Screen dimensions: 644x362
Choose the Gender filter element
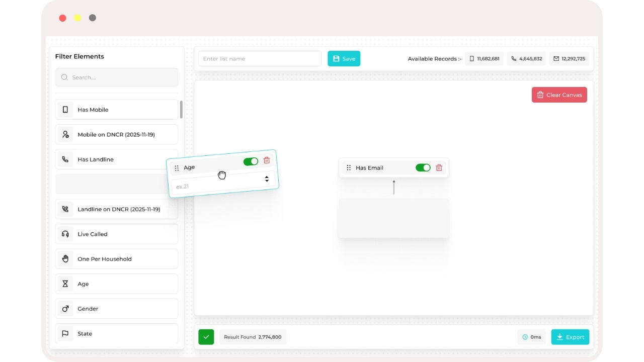[x=116, y=309]
